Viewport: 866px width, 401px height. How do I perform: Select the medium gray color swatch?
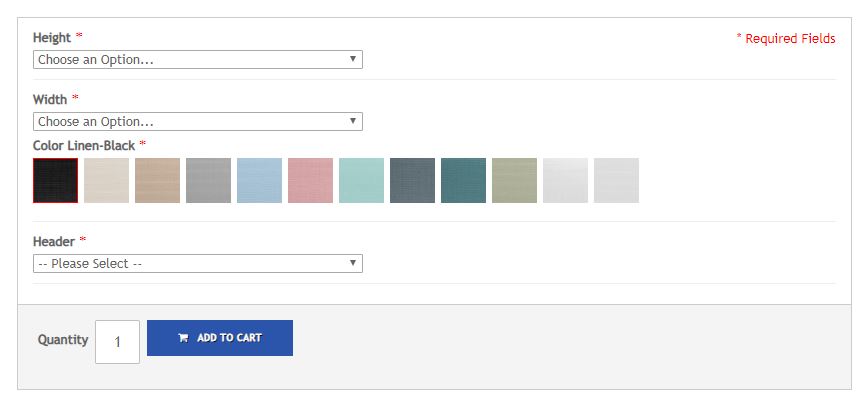[208, 181]
